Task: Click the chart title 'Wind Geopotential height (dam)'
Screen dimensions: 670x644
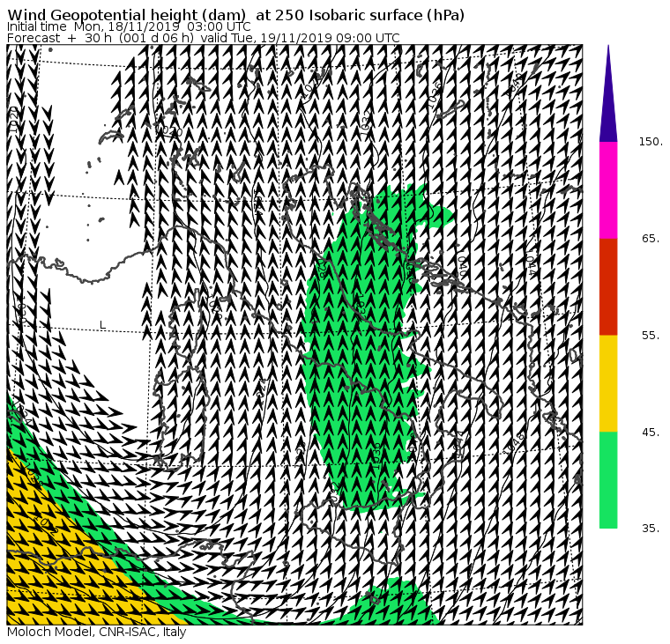Action: pos(126,15)
